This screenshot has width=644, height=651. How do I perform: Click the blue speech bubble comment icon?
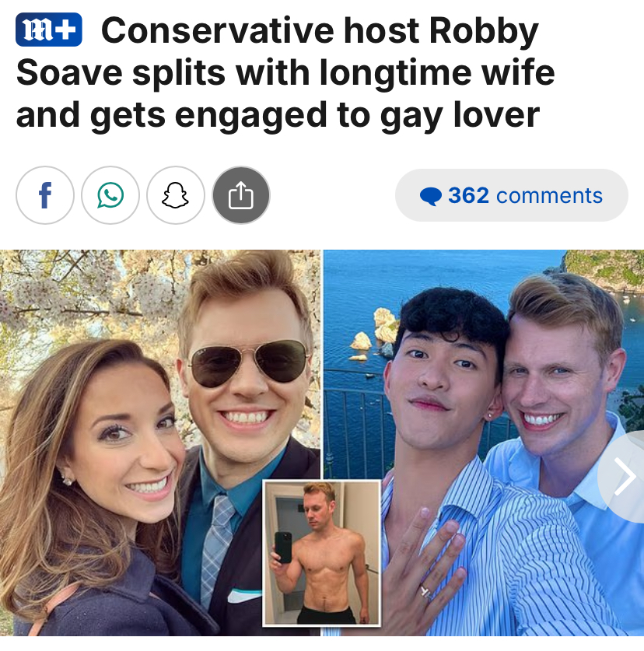(x=431, y=196)
